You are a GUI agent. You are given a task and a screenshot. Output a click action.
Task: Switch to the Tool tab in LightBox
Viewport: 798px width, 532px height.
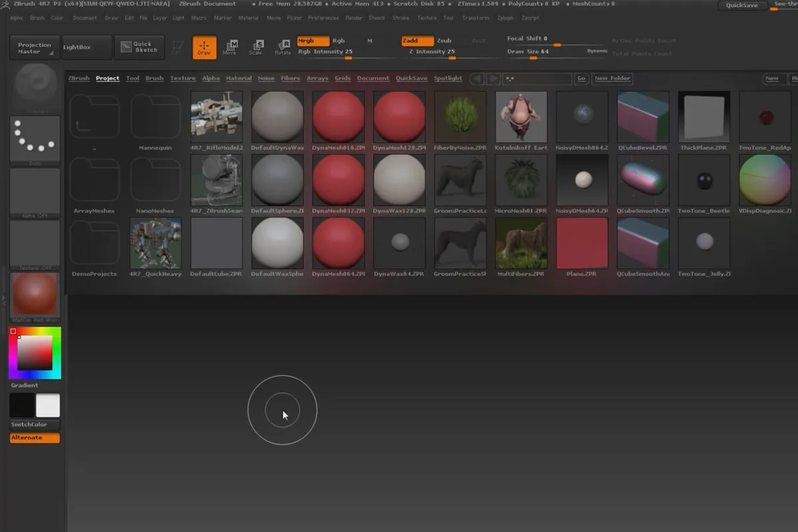tap(133, 78)
